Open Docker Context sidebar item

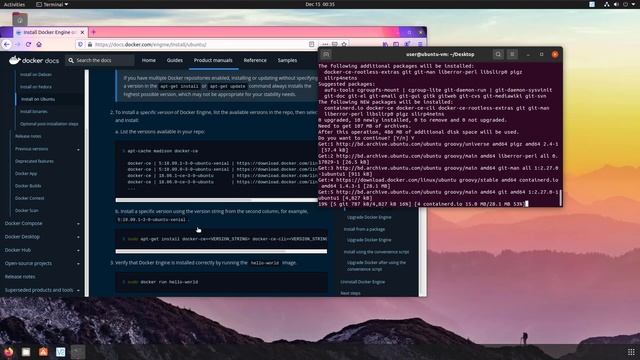pos(29,198)
